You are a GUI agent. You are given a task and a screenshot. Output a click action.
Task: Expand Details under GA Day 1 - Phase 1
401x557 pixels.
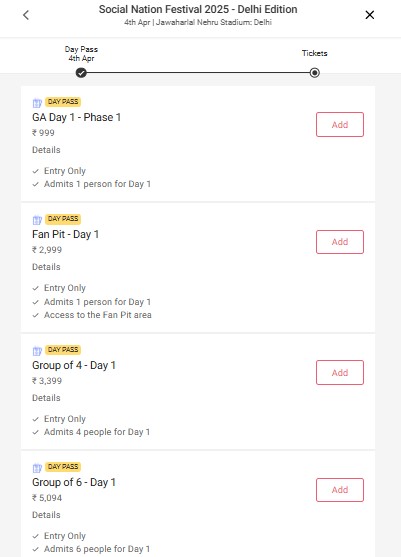pyautogui.click(x=46, y=150)
